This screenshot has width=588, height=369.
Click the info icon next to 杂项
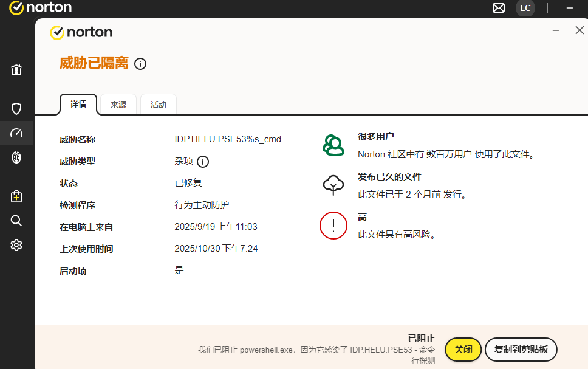[x=203, y=162]
